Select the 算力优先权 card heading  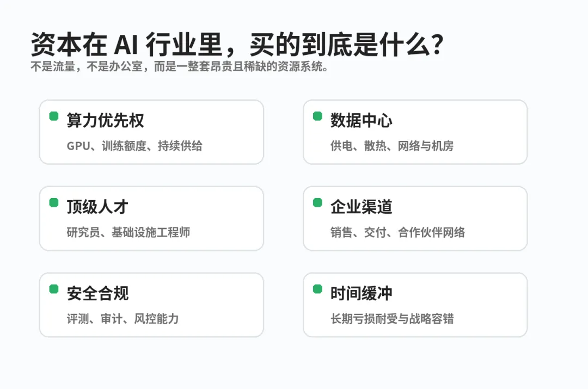pyautogui.click(x=106, y=120)
